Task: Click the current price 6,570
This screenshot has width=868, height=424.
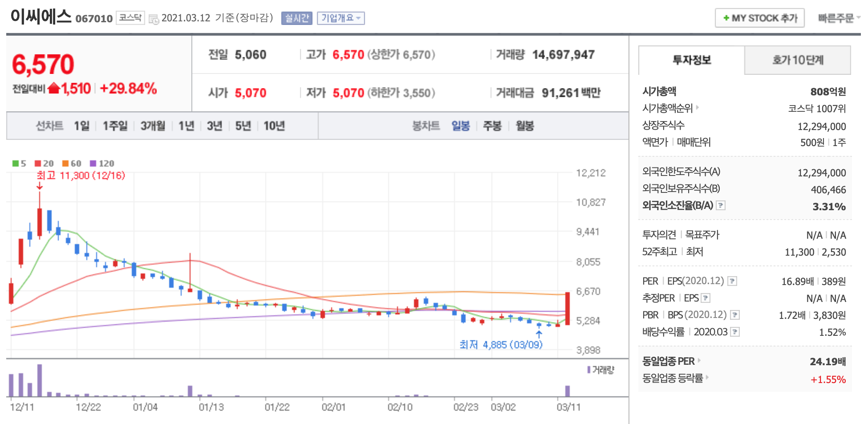Action: (x=43, y=65)
